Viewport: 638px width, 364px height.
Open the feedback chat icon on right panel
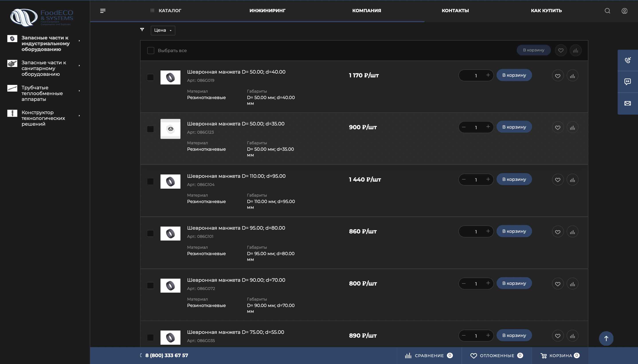coord(628,82)
